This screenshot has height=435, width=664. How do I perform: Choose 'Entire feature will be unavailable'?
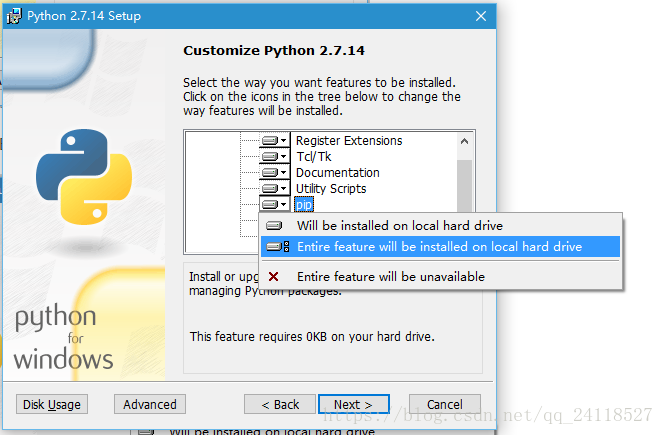pos(440,277)
